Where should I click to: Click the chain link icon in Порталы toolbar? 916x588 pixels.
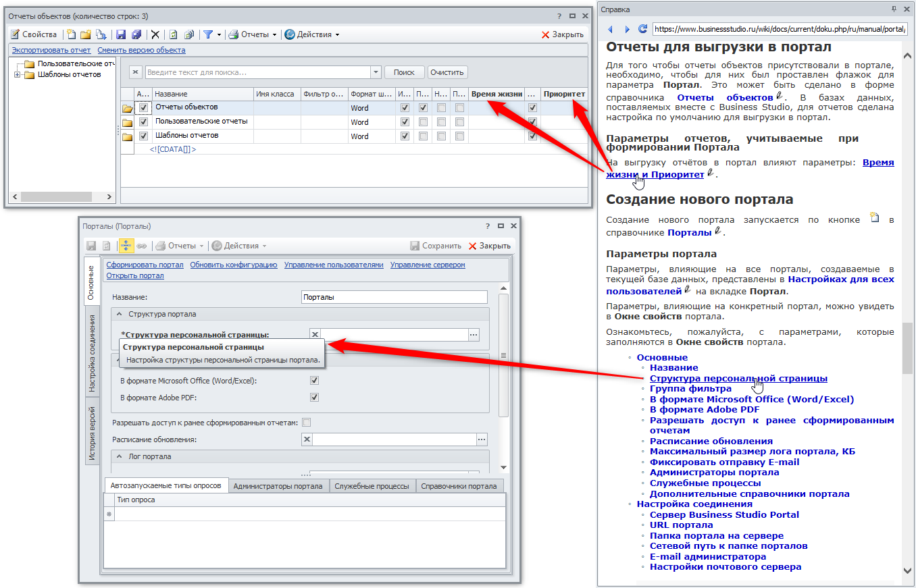click(142, 246)
